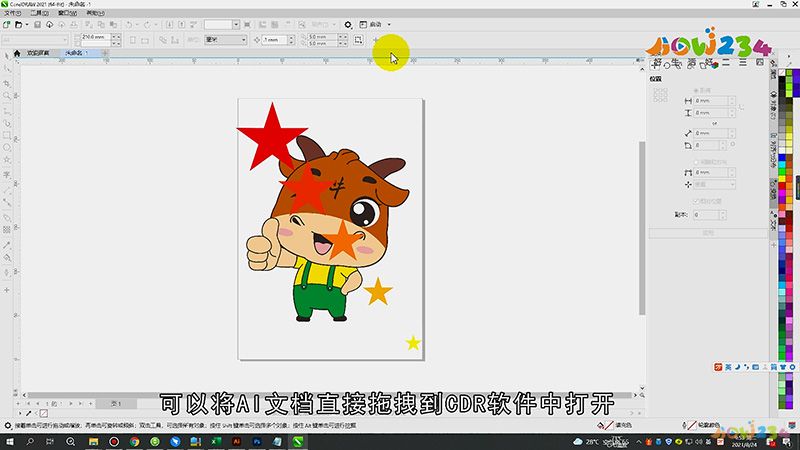The height and width of the screenshot is (450, 800).
Task: Select the Eyedropper tool in toolbox
Action: coord(7,245)
